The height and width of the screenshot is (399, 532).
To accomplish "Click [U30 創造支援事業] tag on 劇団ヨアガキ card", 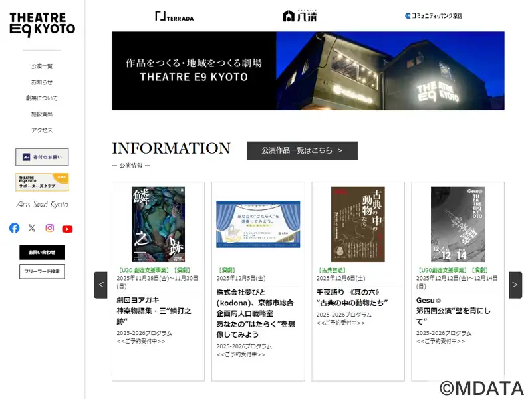I will (x=144, y=270).
